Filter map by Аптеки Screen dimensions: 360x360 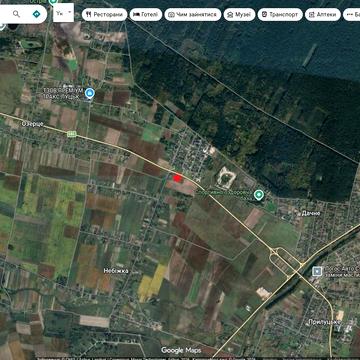click(323, 15)
